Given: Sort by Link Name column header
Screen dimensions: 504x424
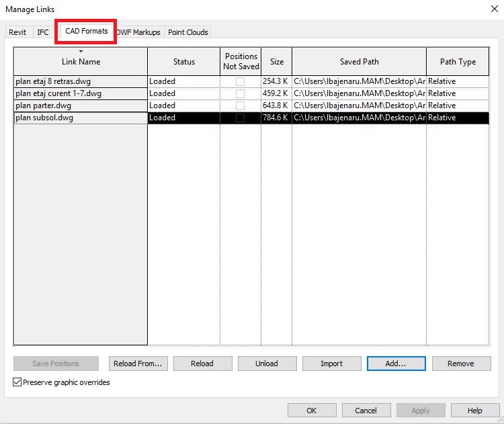Looking at the screenshot, I should pyautogui.click(x=81, y=62).
